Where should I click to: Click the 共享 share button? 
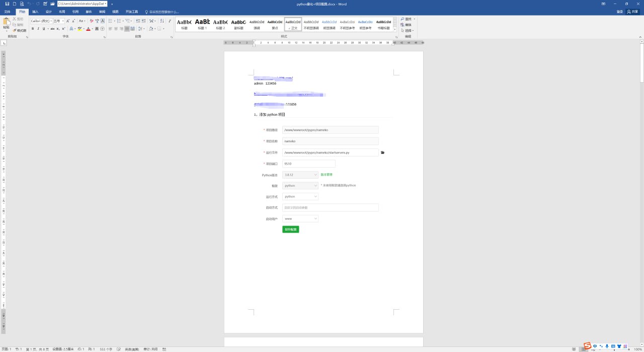click(x=632, y=12)
